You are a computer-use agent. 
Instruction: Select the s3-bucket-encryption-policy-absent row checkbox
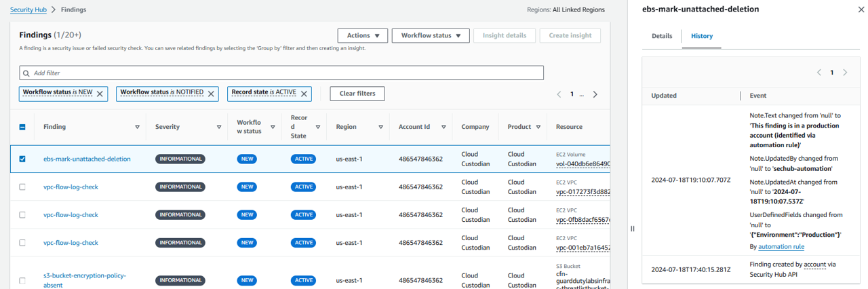[22, 280]
